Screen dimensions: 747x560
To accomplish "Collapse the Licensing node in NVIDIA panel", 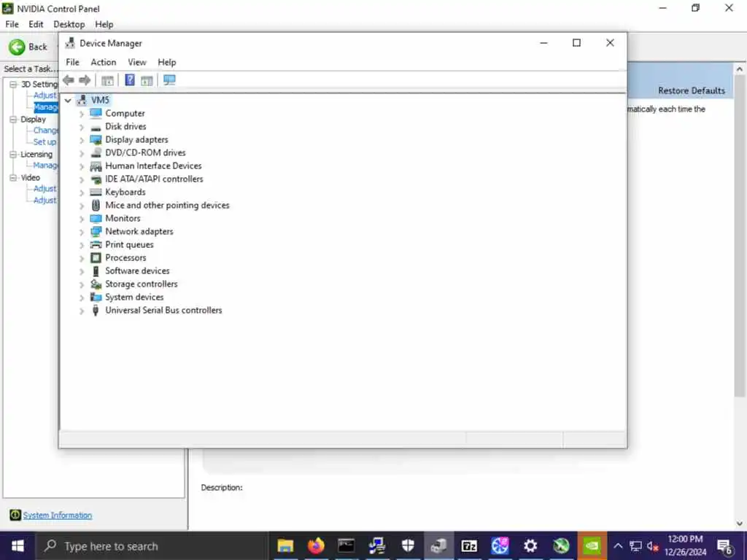I will click(13, 155).
